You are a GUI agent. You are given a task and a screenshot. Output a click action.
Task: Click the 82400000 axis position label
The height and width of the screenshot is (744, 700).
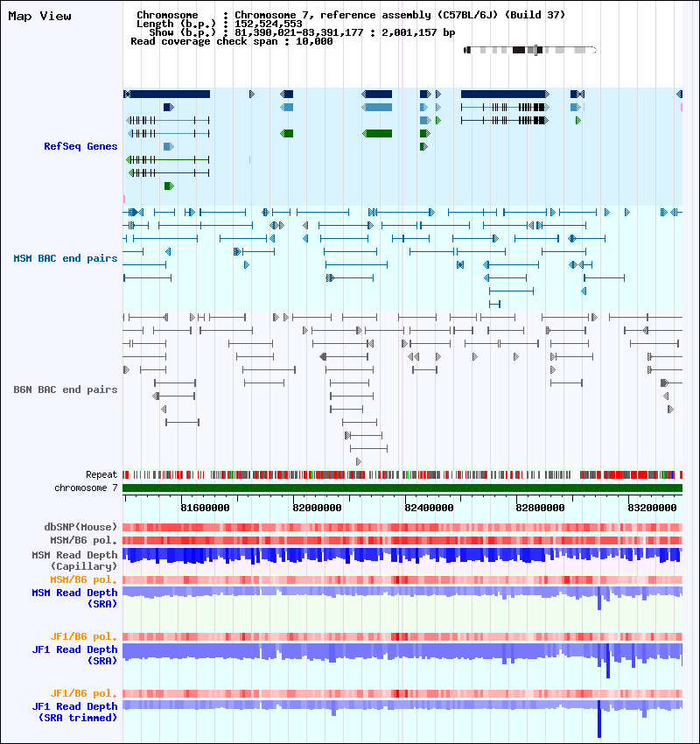pos(429,508)
